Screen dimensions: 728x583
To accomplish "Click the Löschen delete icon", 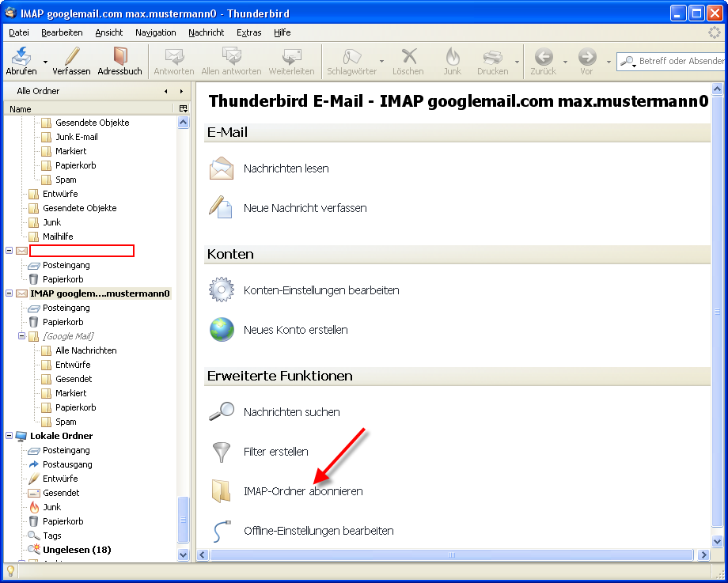I will pos(408,56).
